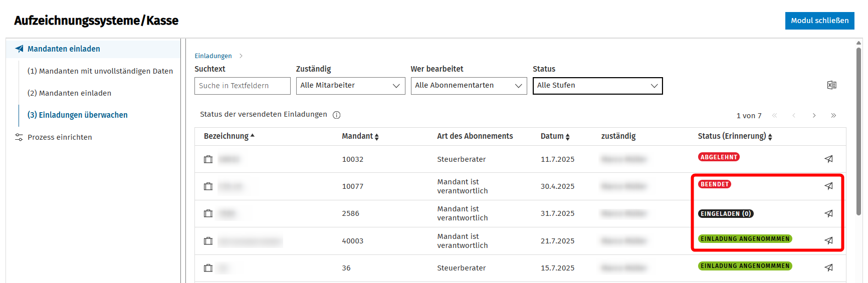Click the Mandant number 2586 cell
The image size is (868, 283).
pos(350,213)
